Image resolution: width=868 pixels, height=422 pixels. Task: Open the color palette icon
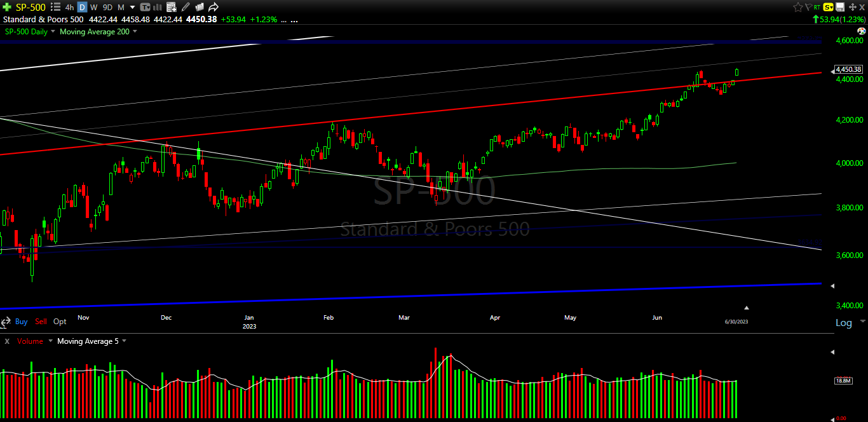pyautogui.click(x=862, y=31)
